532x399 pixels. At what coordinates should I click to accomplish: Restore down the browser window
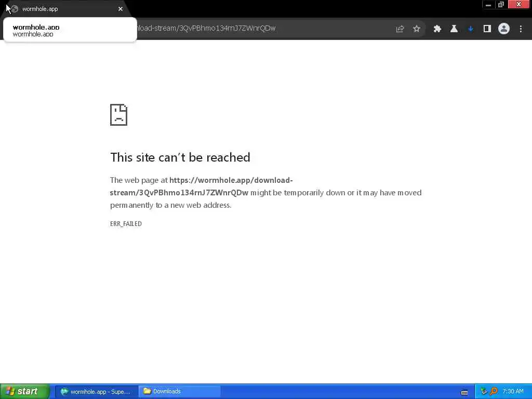(x=501, y=5)
